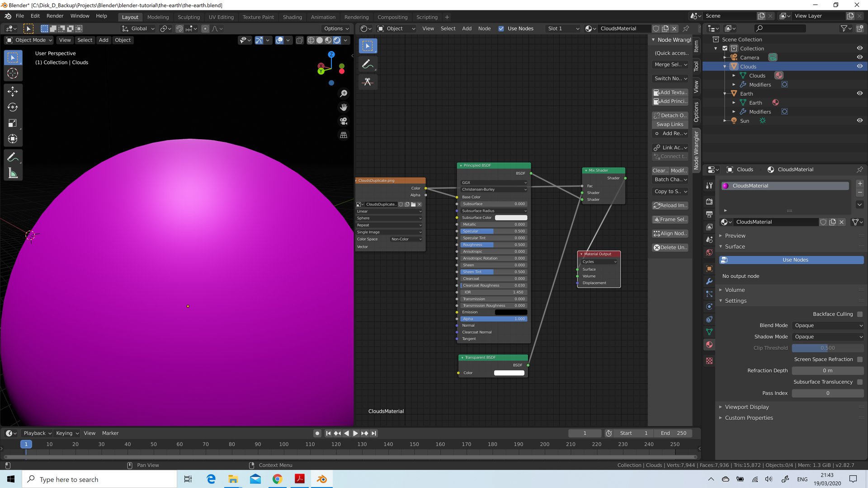
Task: Click the Scale tool icon
Action: (x=13, y=123)
